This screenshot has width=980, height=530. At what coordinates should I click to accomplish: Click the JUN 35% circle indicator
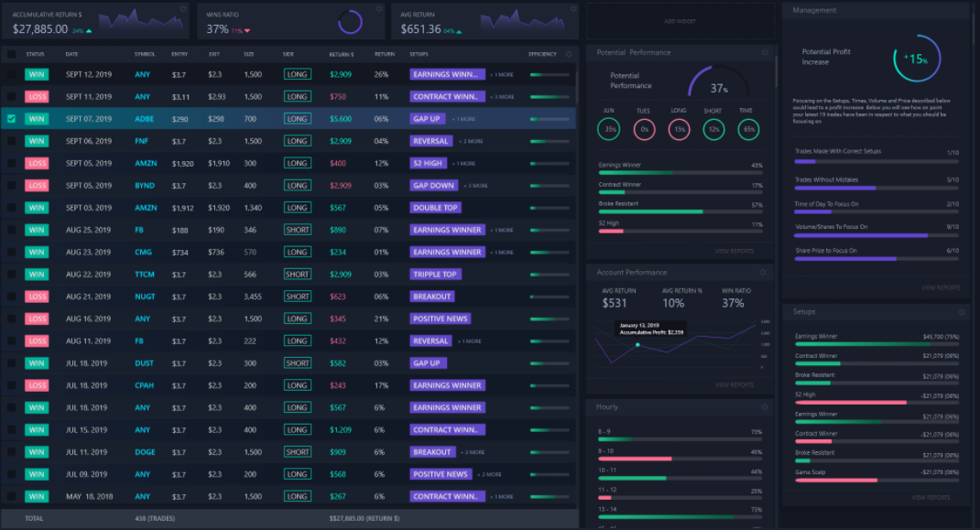pos(609,129)
